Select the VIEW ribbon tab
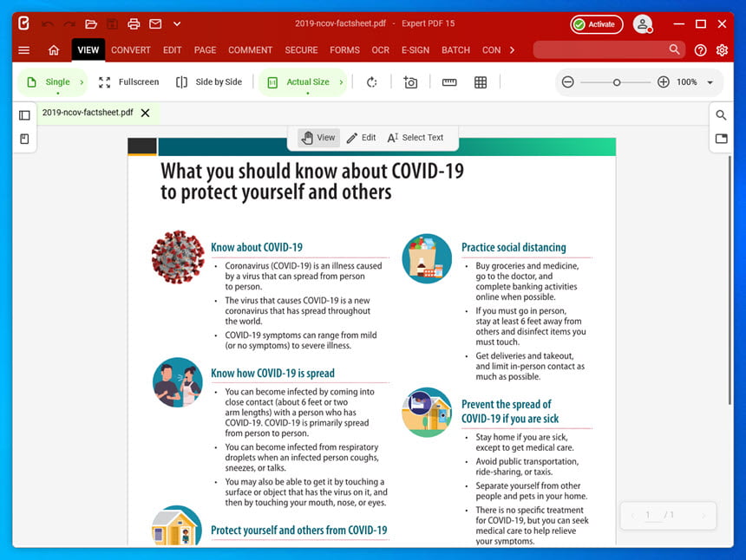Image resolution: width=746 pixels, height=560 pixels. [x=88, y=50]
